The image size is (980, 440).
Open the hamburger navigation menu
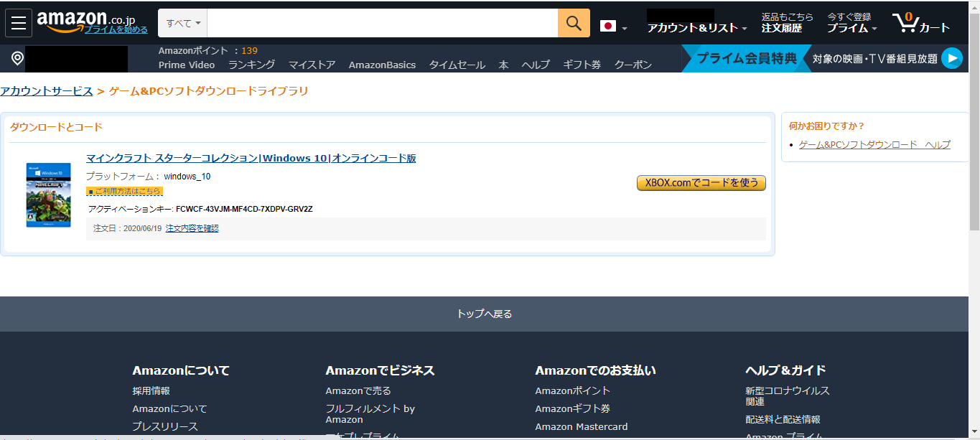18,22
